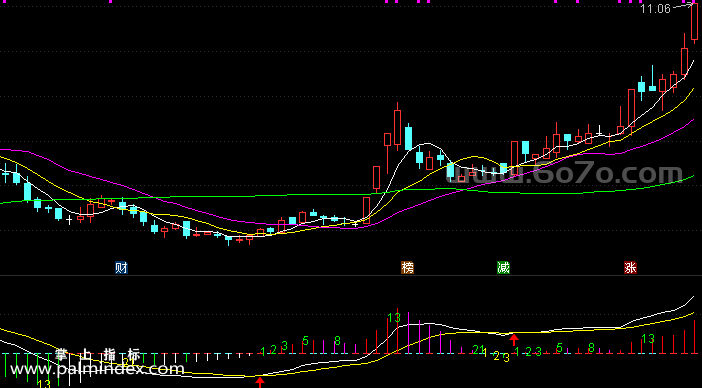Open the 减 shareholder reduction marker
Screen dimensions: 702x388
(x=503, y=268)
